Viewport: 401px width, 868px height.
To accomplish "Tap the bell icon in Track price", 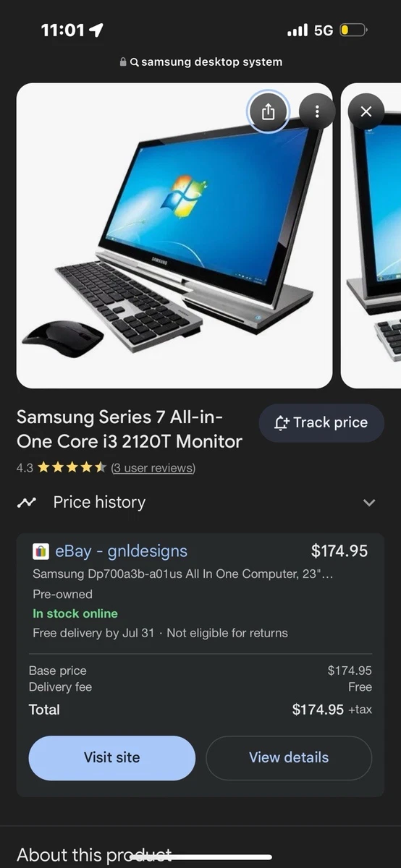I will pyautogui.click(x=282, y=423).
